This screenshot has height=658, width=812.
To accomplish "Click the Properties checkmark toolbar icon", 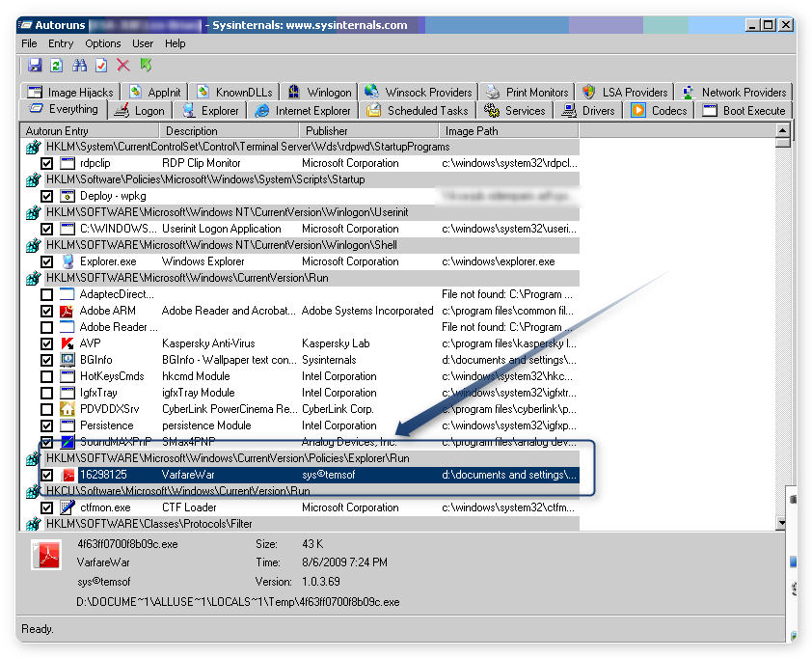I will [x=101, y=66].
